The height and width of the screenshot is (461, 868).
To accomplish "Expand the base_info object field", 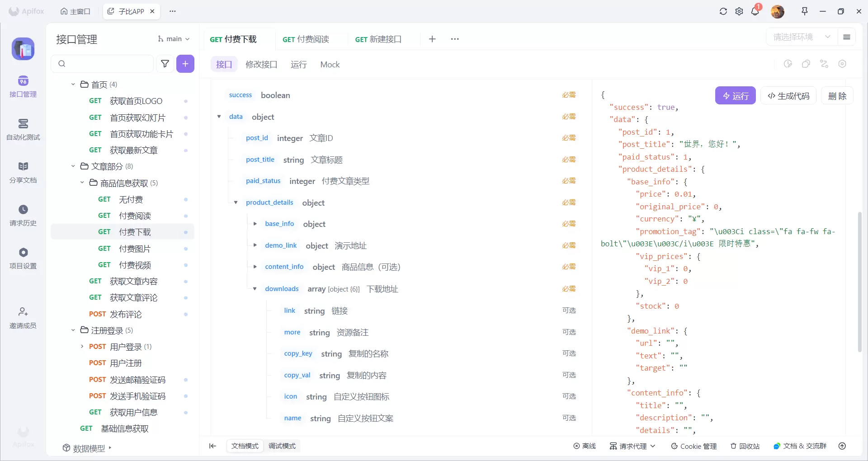I will [x=255, y=224].
